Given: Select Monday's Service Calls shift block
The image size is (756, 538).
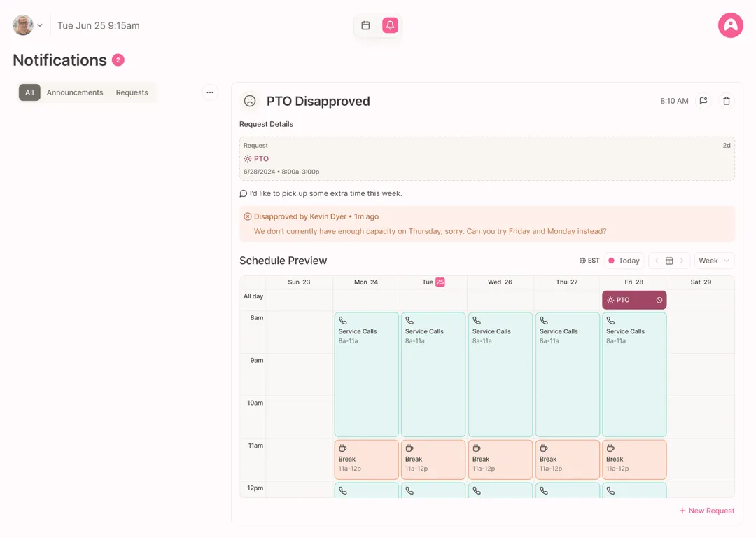Looking at the screenshot, I should [x=366, y=374].
